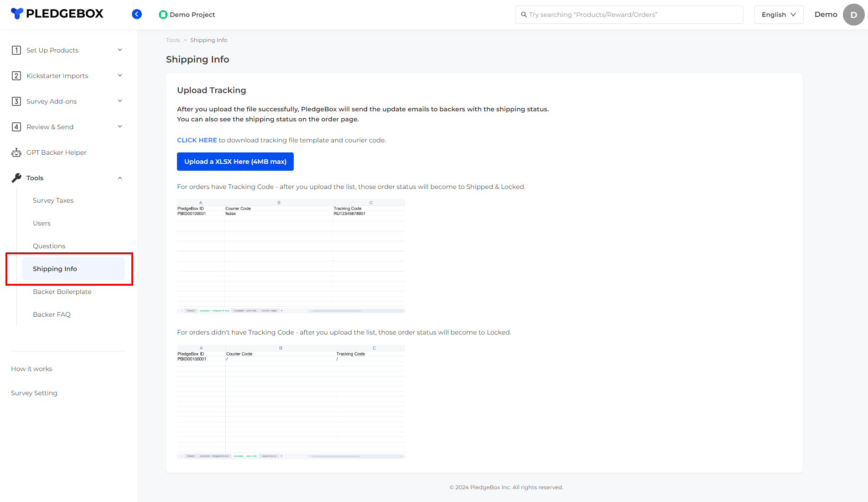Collapse sidebar with blue back arrow

[136, 14]
